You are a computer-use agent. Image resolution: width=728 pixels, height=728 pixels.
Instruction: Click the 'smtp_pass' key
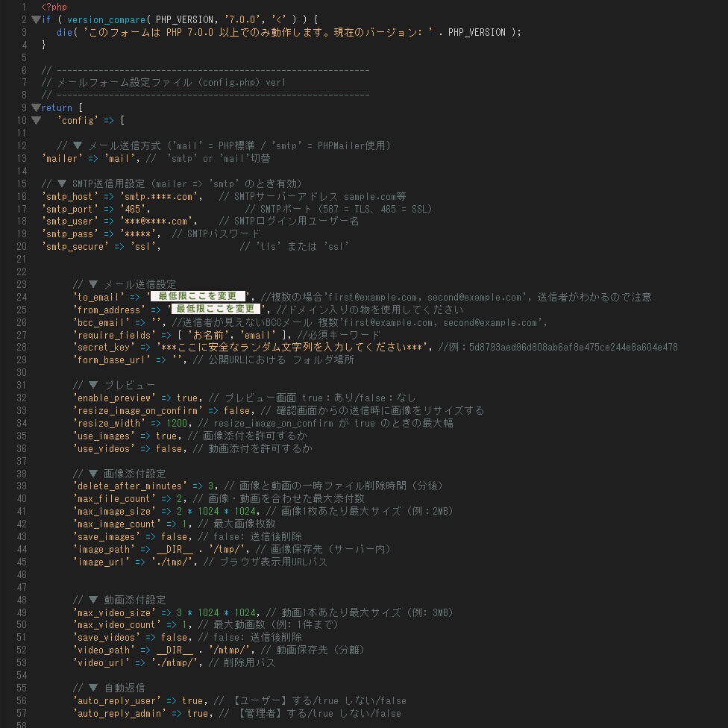(x=70, y=234)
